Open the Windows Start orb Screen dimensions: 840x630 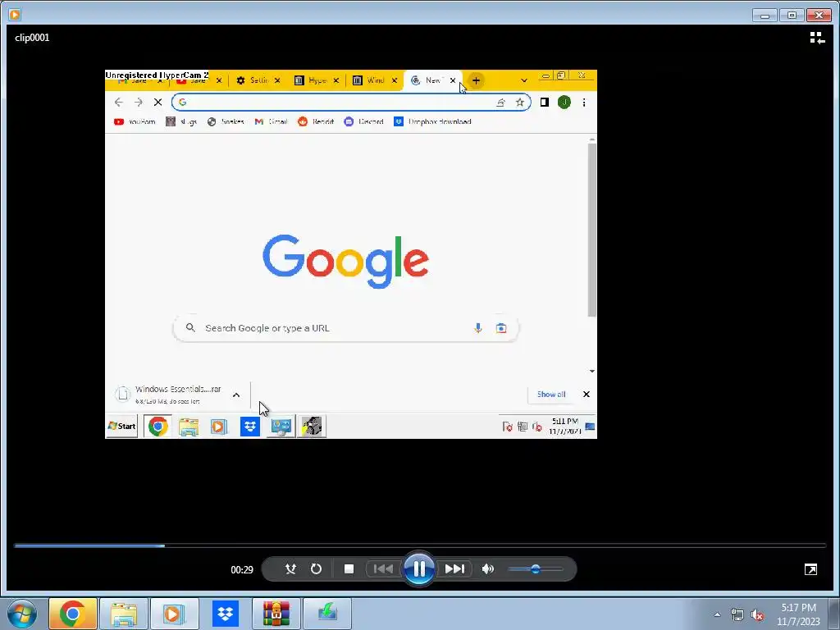[x=21, y=614]
